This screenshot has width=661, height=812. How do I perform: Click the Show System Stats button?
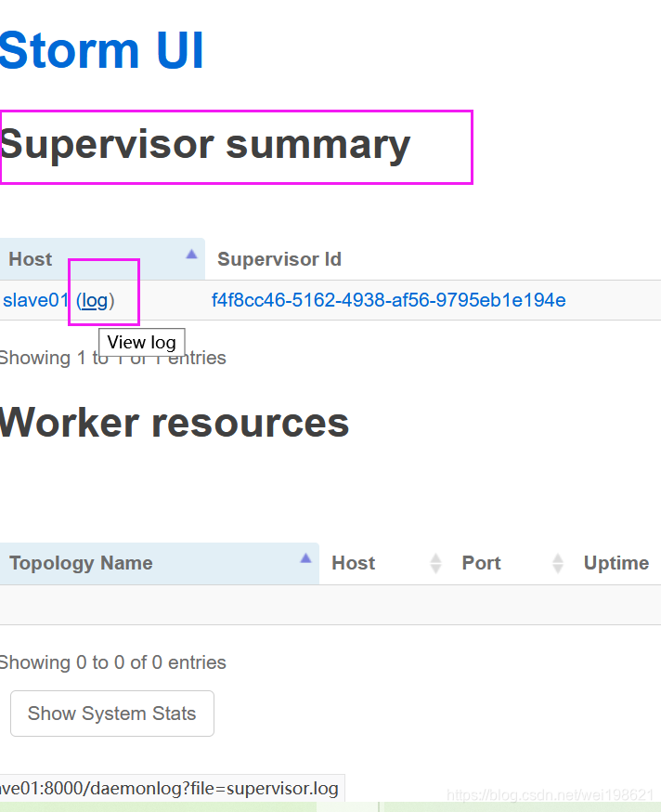pos(111,714)
